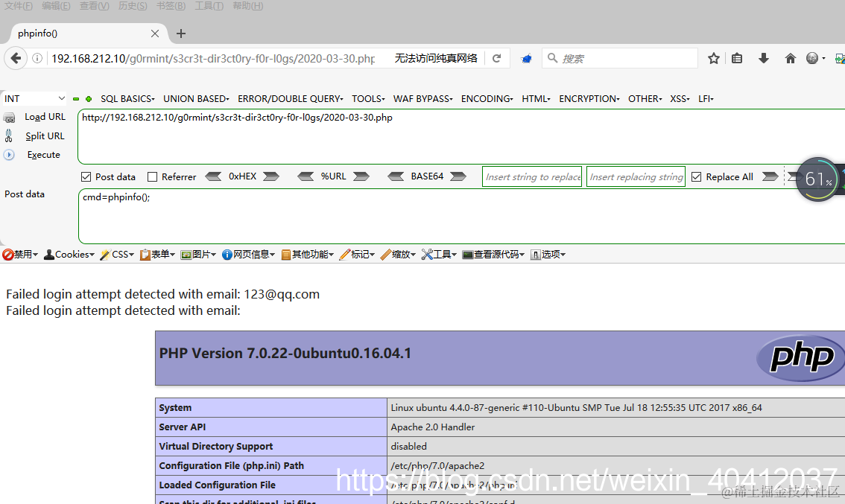Click the BASE64 decode left arrow
The height and width of the screenshot is (504, 845).
coord(396,176)
